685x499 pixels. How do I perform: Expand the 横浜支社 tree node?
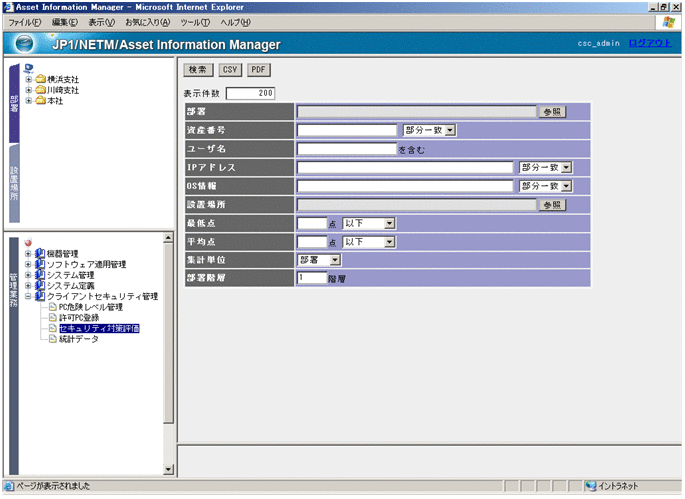pyautogui.click(x=28, y=79)
